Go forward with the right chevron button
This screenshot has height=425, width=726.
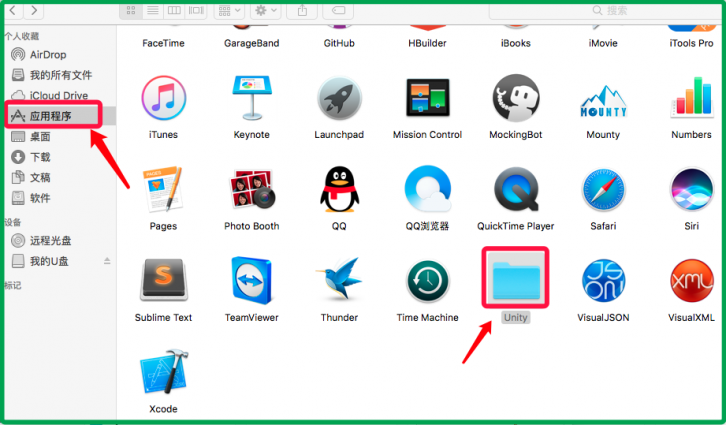pos(34,10)
